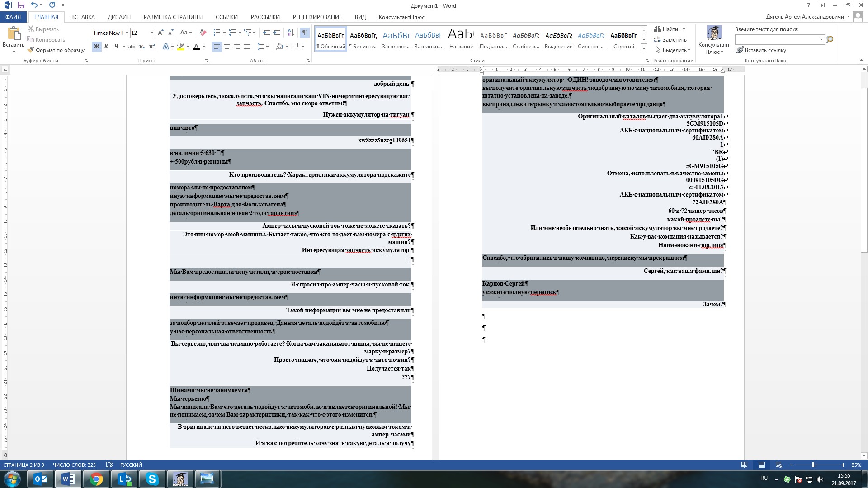Toggle underline (Ч) formatting
Image resolution: width=868 pixels, height=488 pixels.
(117, 47)
